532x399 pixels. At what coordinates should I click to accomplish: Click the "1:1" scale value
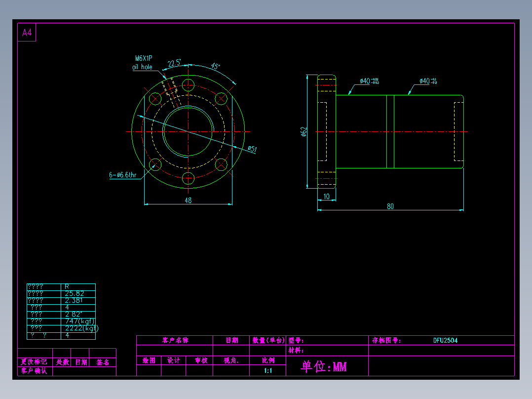[x=268, y=370]
